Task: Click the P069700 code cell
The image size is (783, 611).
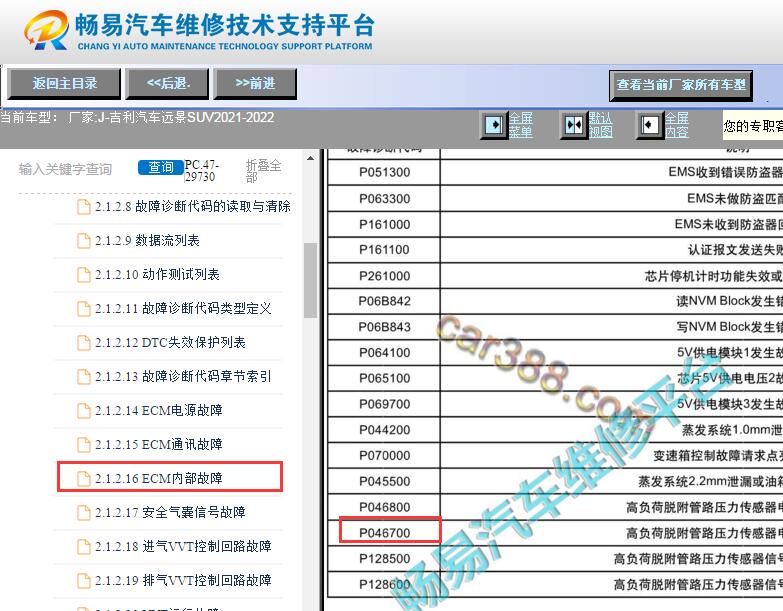Action: (x=384, y=404)
